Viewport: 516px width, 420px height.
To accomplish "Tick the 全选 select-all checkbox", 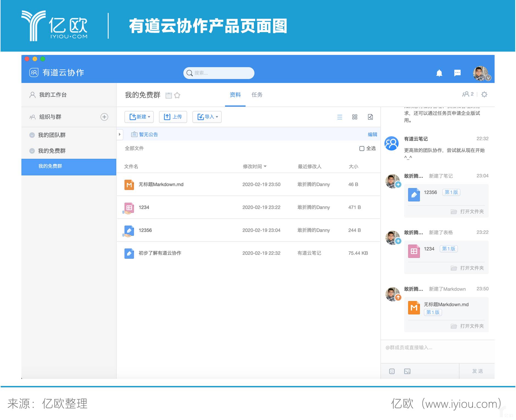I will click(x=362, y=149).
